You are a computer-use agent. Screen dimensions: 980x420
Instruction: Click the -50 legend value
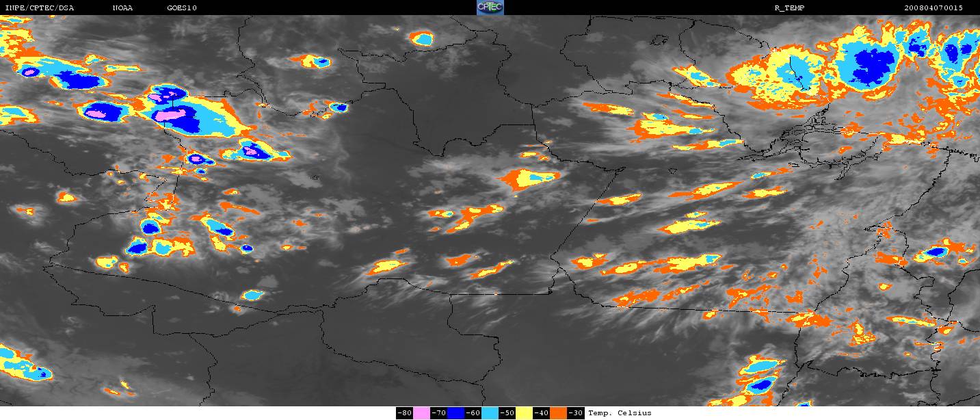tap(507, 413)
